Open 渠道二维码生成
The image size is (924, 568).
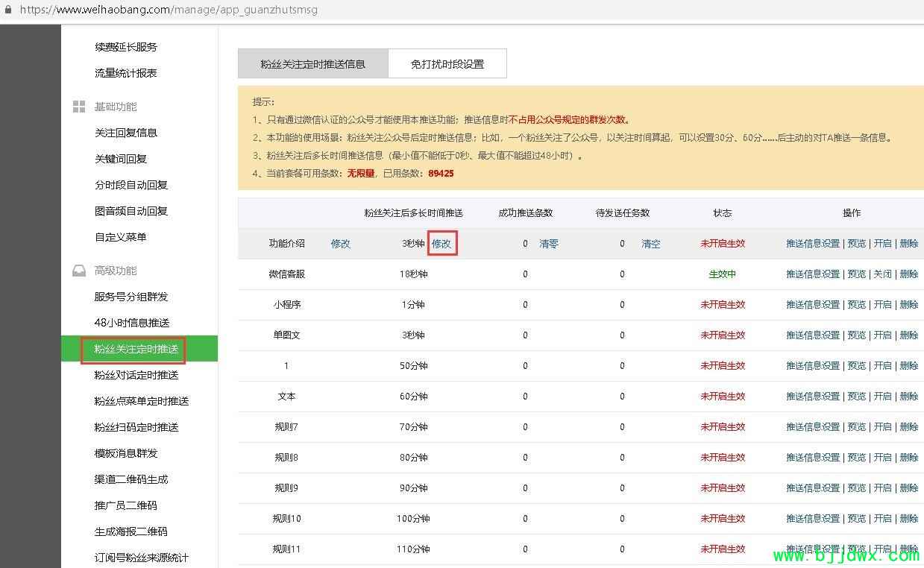click(131, 479)
